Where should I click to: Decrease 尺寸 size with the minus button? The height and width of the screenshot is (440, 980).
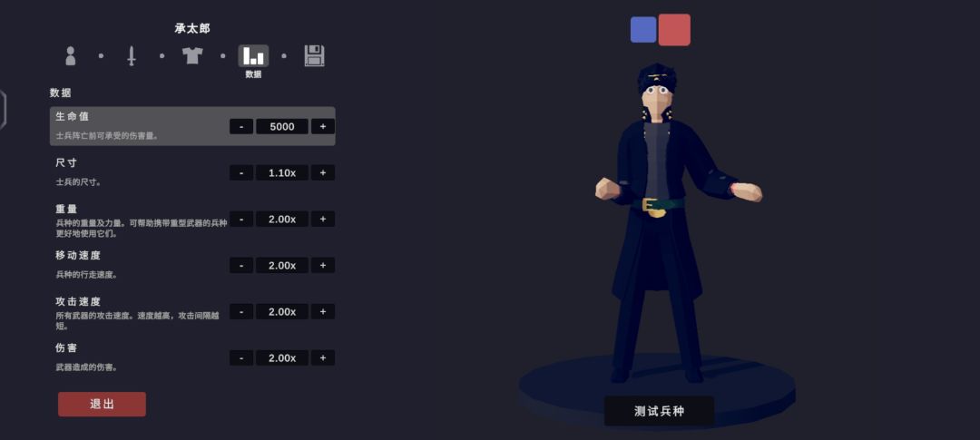coord(241,172)
